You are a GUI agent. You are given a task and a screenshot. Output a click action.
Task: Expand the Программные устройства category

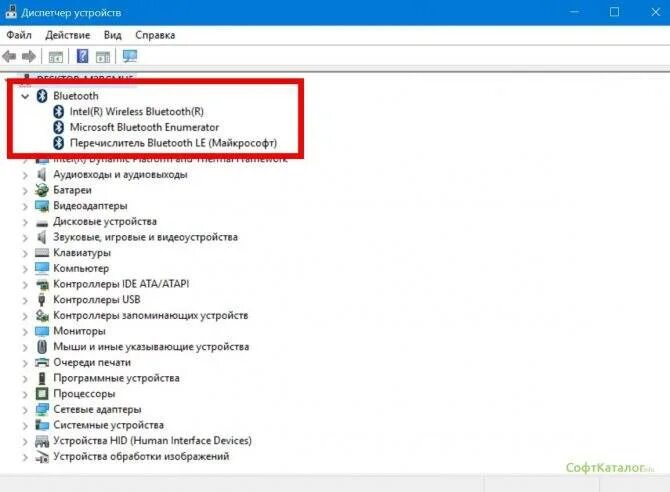point(25,379)
